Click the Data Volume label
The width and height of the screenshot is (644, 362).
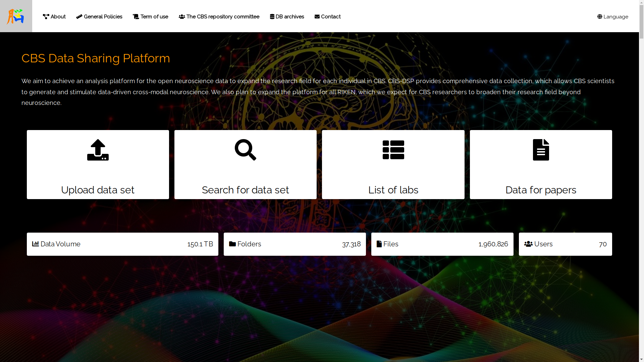(60, 244)
